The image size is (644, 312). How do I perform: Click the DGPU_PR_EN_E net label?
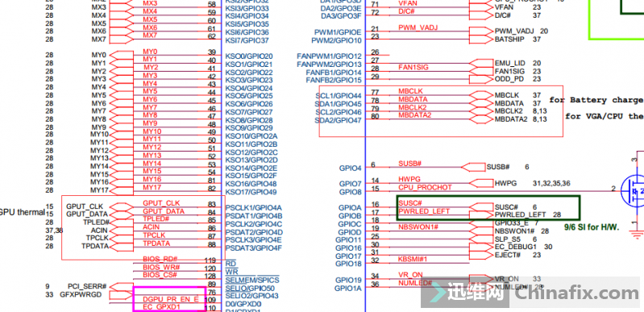(x=170, y=299)
